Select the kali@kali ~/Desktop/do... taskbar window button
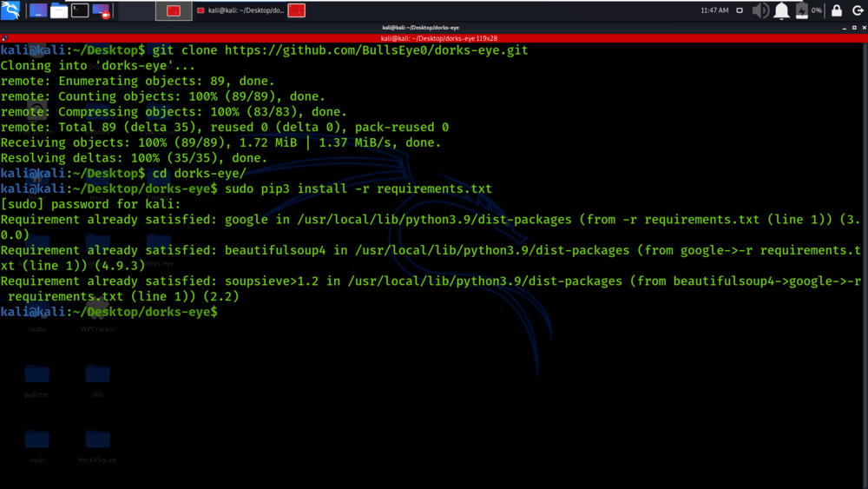This screenshot has height=489, width=868. [x=240, y=10]
